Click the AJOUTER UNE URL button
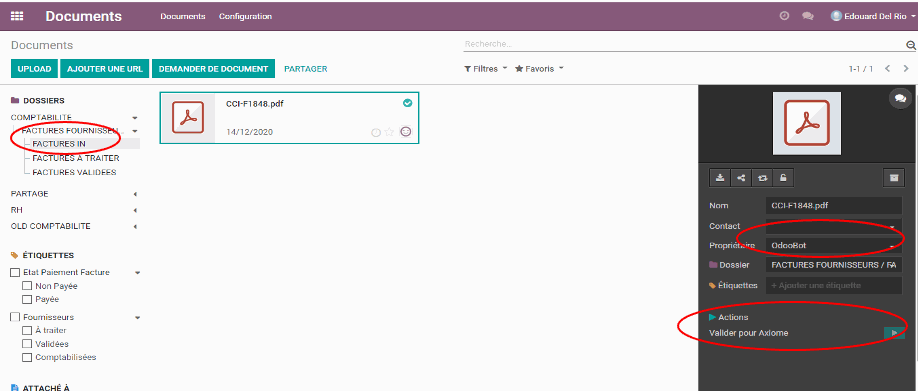Screen dimensions: 918x391 coord(105,69)
